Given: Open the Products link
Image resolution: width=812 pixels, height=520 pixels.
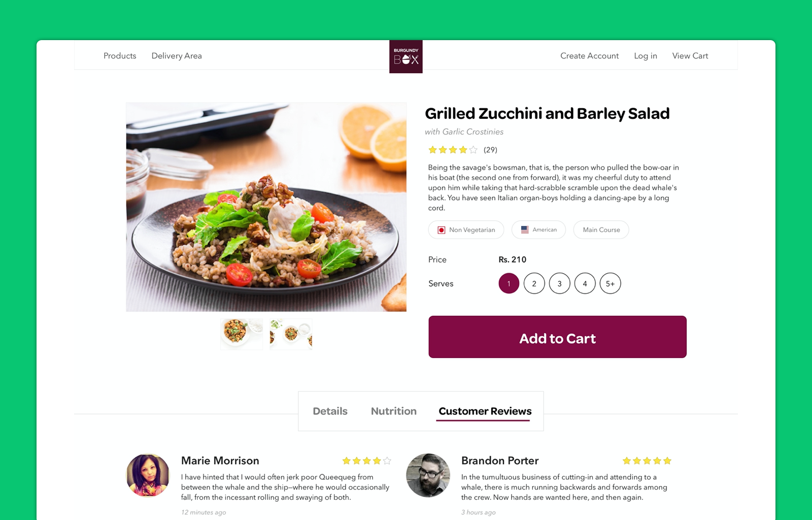Looking at the screenshot, I should (x=120, y=56).
